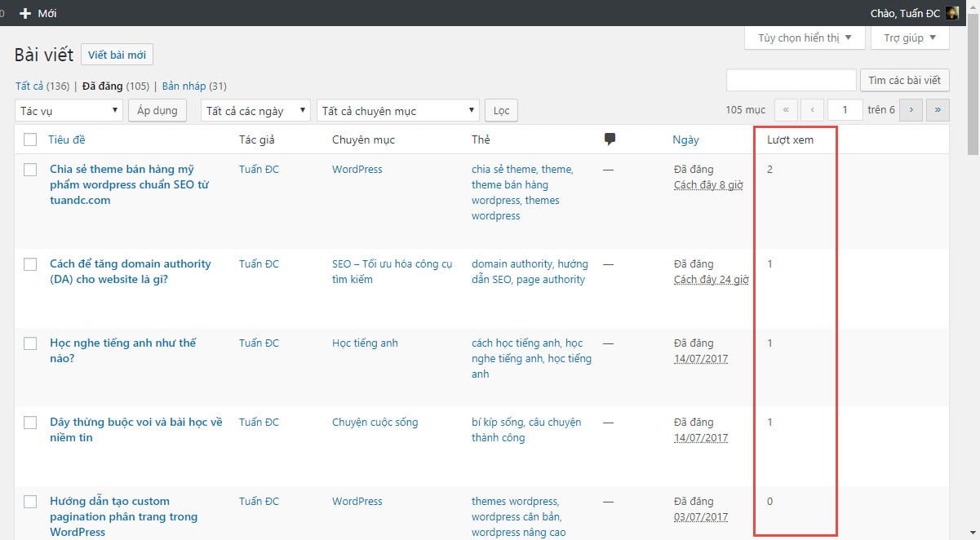Sort posts by the 'Ngày' column header
The width and height of the screenshot is (980, 540).
click(685, 139)
